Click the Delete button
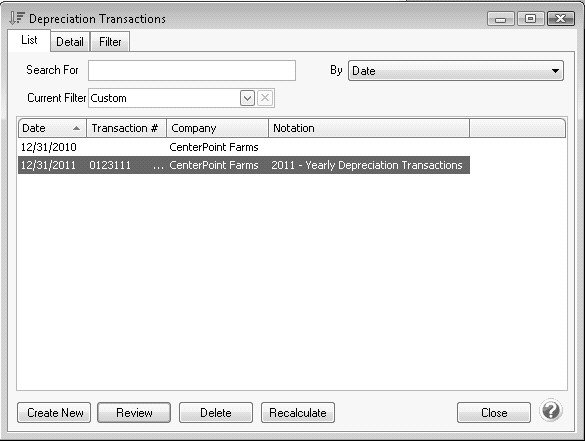This screenshot has width=585, height=441. (216, 413)
